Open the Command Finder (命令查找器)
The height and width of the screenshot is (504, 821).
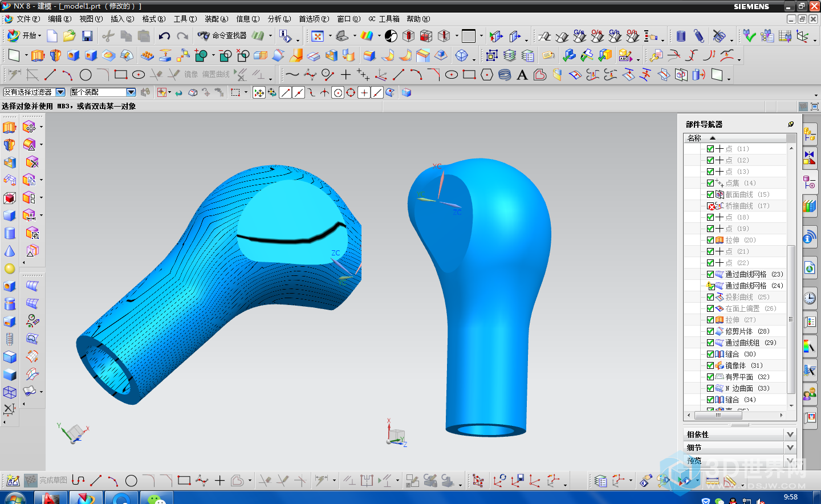point(223,35)
